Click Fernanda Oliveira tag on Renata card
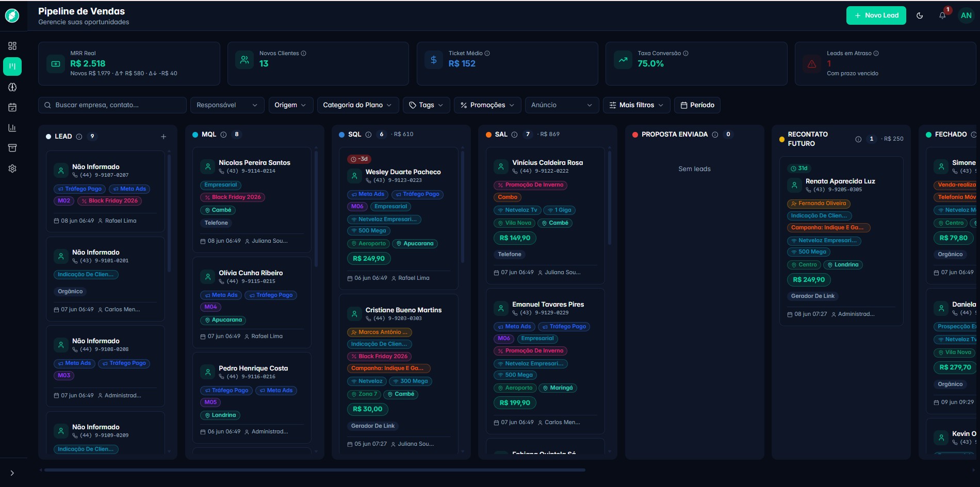Screen dimensions: 980x487 [x=819, y=204]
